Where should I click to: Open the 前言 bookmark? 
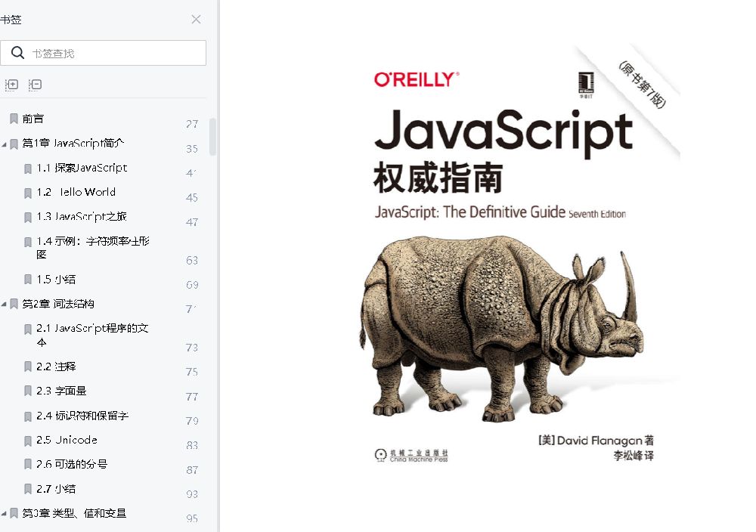tap(36, 118)
